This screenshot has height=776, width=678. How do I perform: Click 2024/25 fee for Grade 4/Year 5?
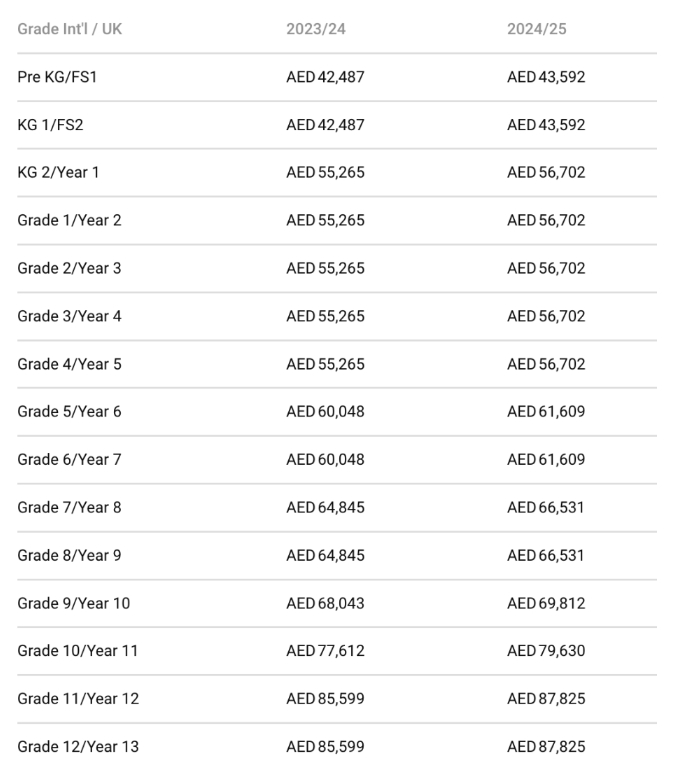(546, 364)
